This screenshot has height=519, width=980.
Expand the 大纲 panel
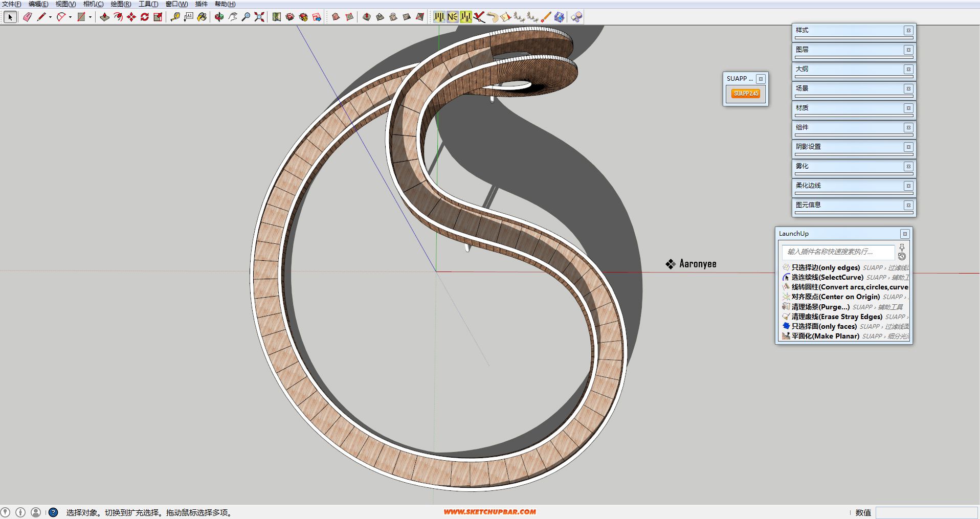(853, 69)
